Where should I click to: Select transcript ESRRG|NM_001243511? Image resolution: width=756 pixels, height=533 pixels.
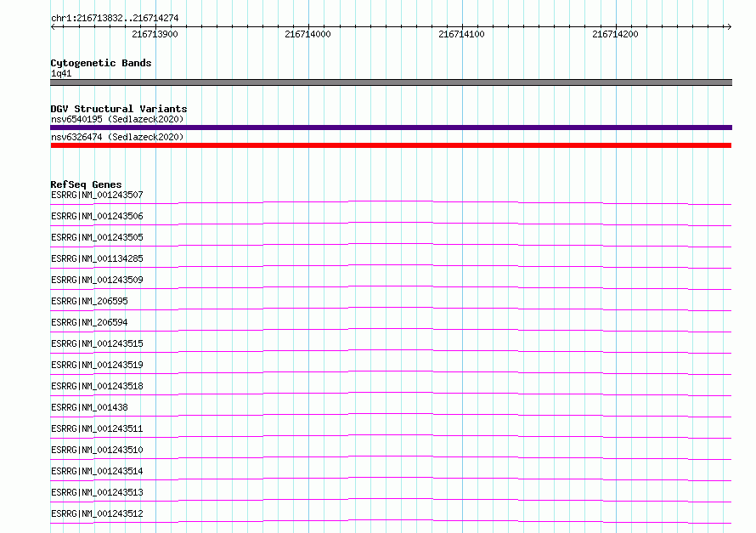97,428
